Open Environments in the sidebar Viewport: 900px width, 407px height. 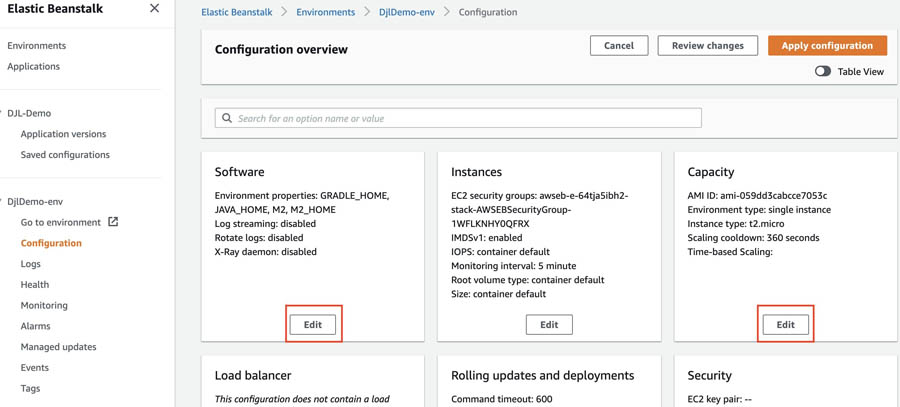point(36,45)
